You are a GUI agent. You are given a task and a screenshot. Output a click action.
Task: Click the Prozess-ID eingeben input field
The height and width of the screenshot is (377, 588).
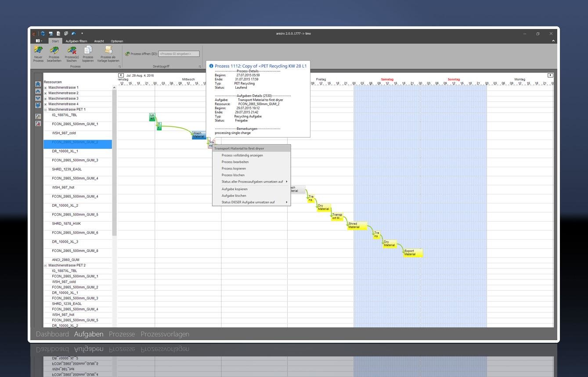(179, 54)
